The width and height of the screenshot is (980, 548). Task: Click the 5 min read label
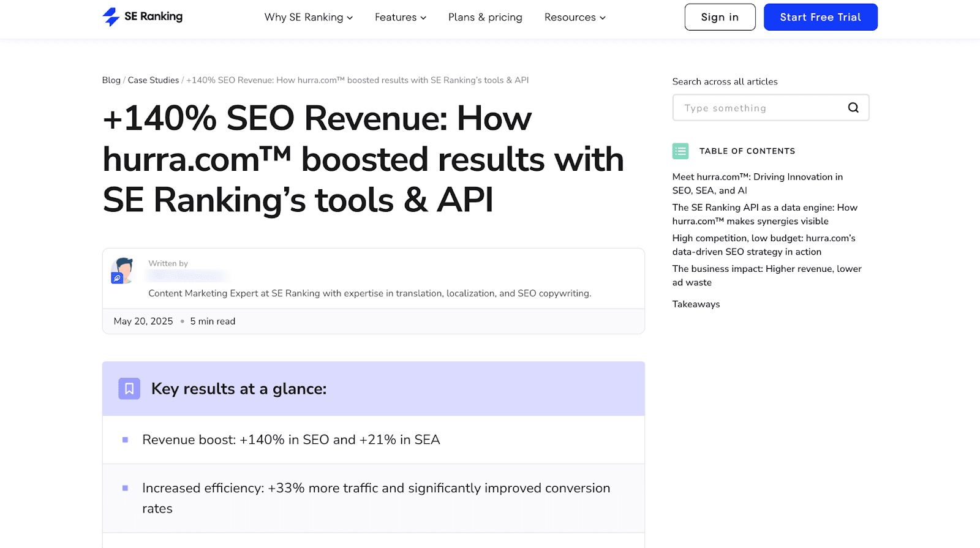tap(213, 321)
